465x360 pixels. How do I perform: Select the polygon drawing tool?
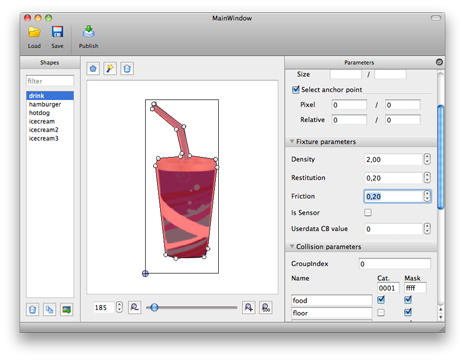pyautogui.click(x=93, y=69)
